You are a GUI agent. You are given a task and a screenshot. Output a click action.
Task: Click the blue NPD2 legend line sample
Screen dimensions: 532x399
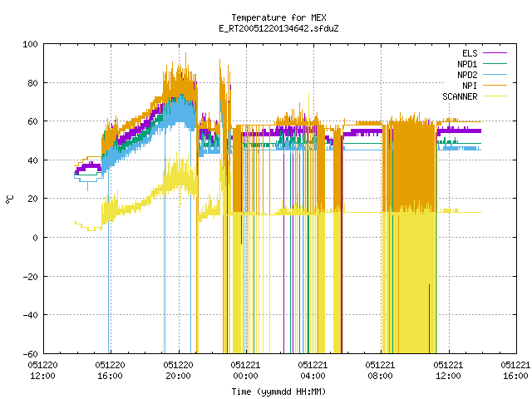(495, 74)
